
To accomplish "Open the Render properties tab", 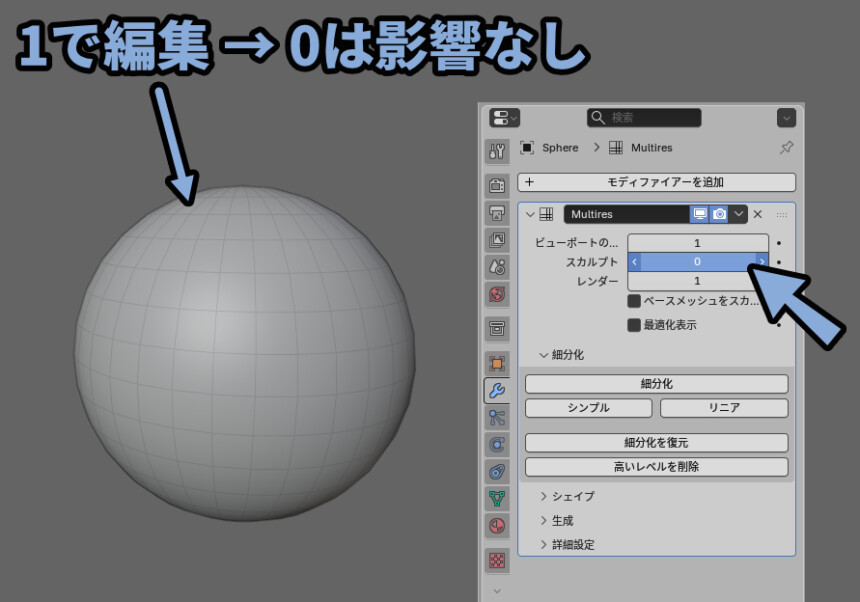I will (x=497, y=185).
